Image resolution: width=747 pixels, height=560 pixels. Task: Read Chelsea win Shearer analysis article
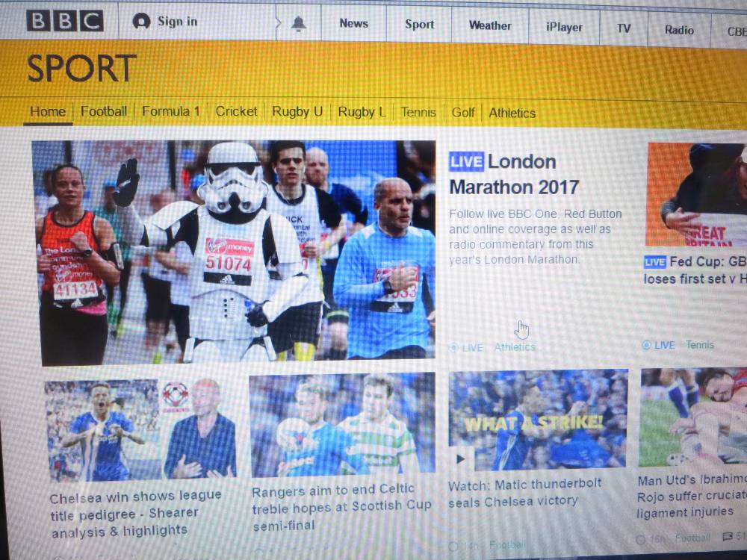136,513
